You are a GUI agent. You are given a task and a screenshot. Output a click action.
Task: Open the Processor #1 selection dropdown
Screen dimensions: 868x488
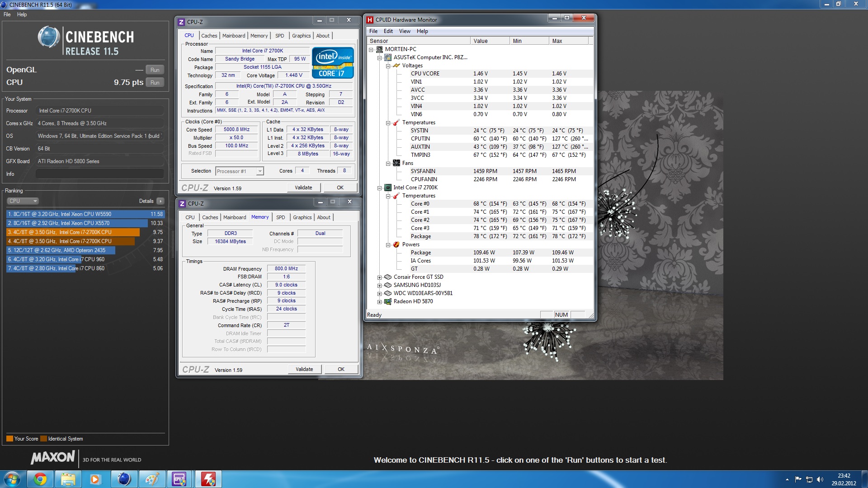coord(260,171)
